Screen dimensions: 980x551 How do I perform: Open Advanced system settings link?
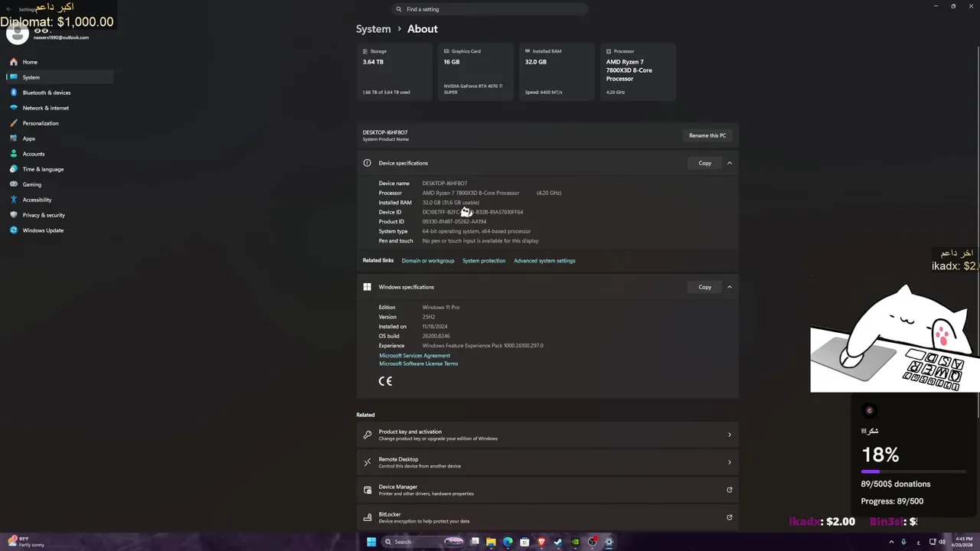click(544, 261)
